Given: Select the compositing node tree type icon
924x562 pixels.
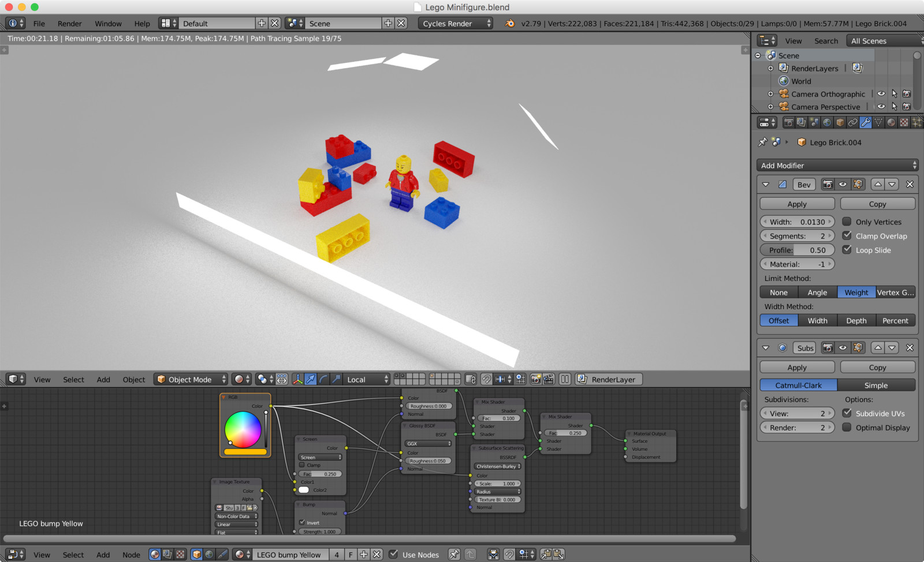Looking at the screenshot, I should (x=167, y=554).
